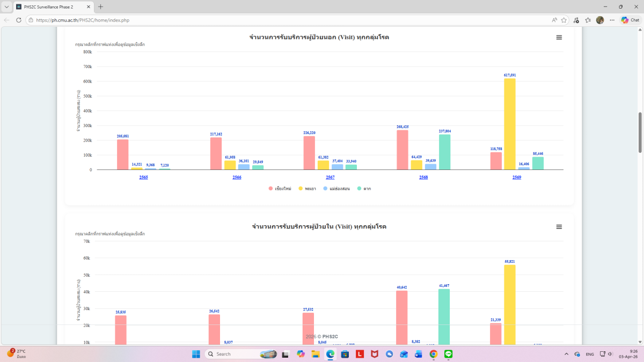Open the outpatient chart hamburger menu
The height and width of the screenshot is (362, 644).
559,38
